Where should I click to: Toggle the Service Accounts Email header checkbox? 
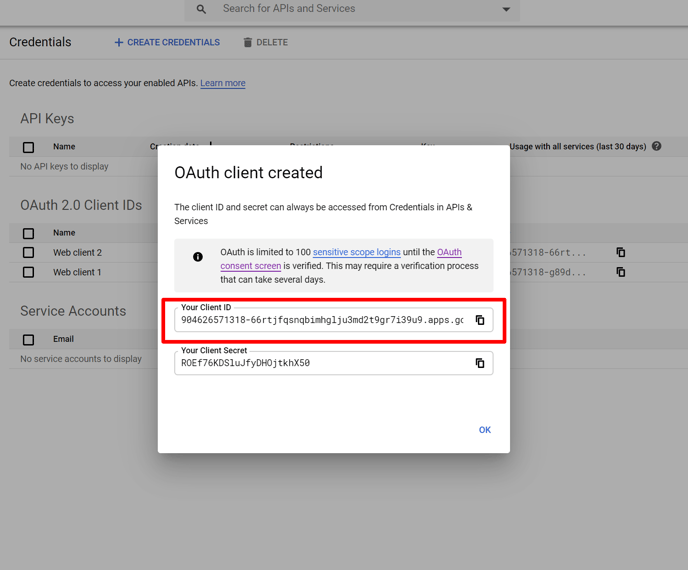(x=29, y=340)
